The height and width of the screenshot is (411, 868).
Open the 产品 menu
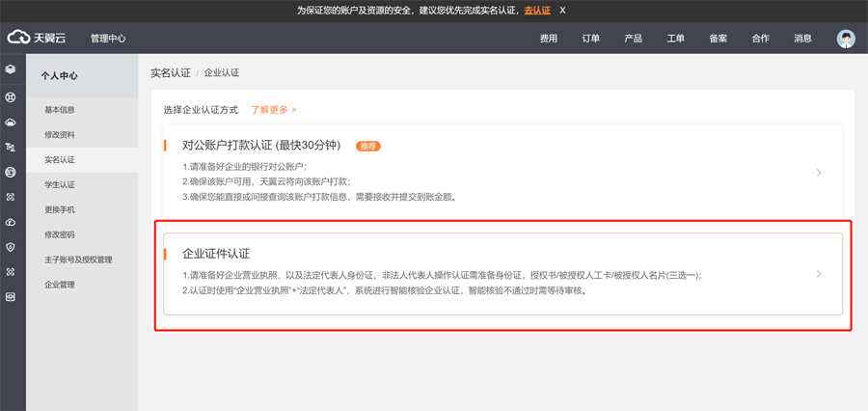[x=634, y=39]
